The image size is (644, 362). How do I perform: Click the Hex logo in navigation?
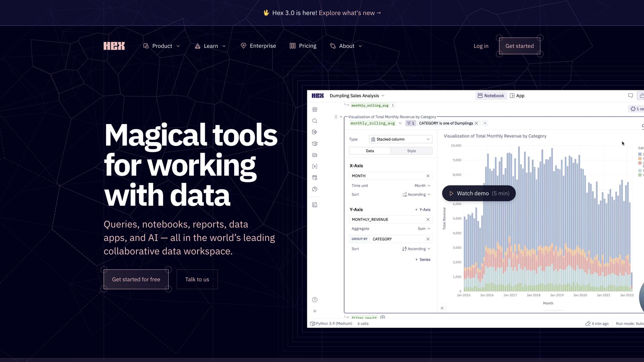(114, 46)
